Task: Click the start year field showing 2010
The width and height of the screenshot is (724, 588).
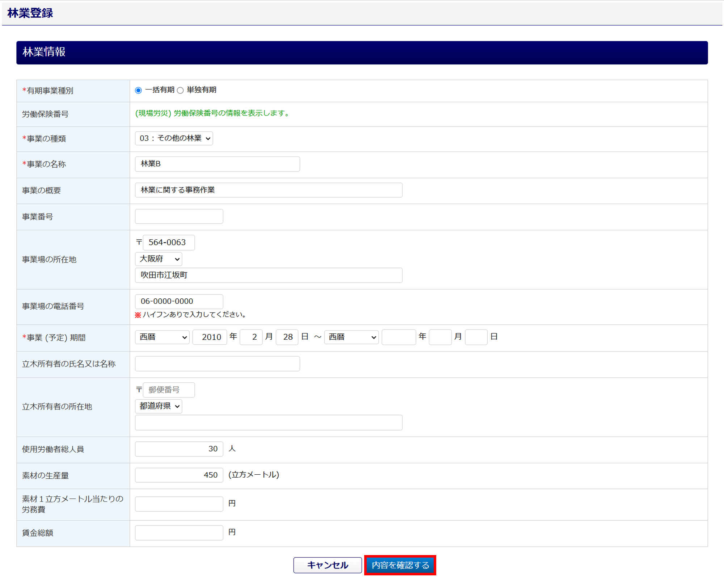Action: point(210,337)
